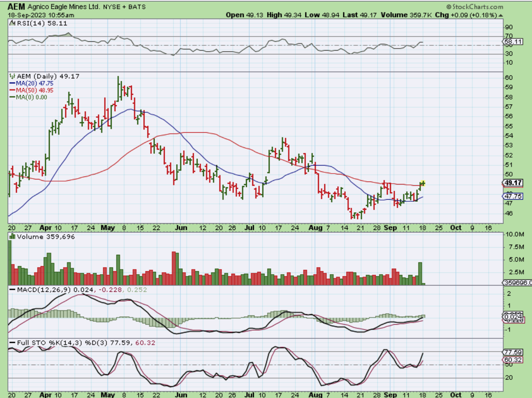
Task: Click the 49.17 last price tag on axis
Action: click(x=513, y=183)
